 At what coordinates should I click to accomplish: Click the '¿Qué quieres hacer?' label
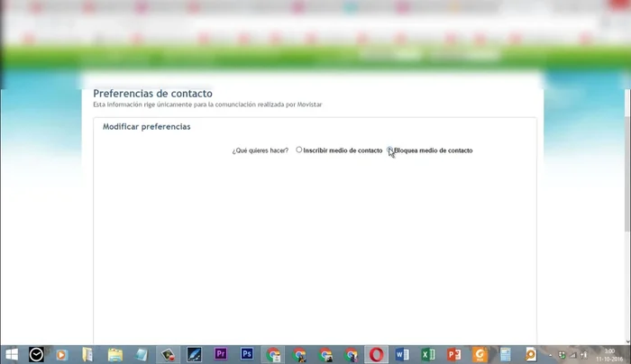pos(260,150)
